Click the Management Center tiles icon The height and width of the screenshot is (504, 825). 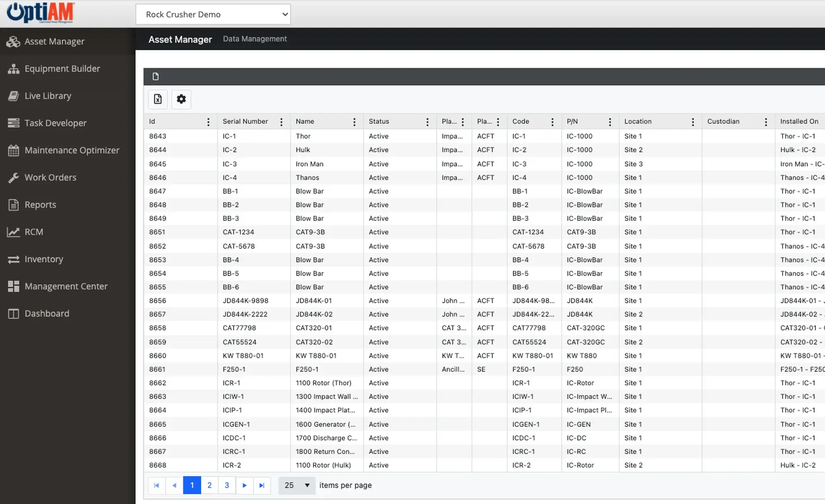(x=13, y=286)
